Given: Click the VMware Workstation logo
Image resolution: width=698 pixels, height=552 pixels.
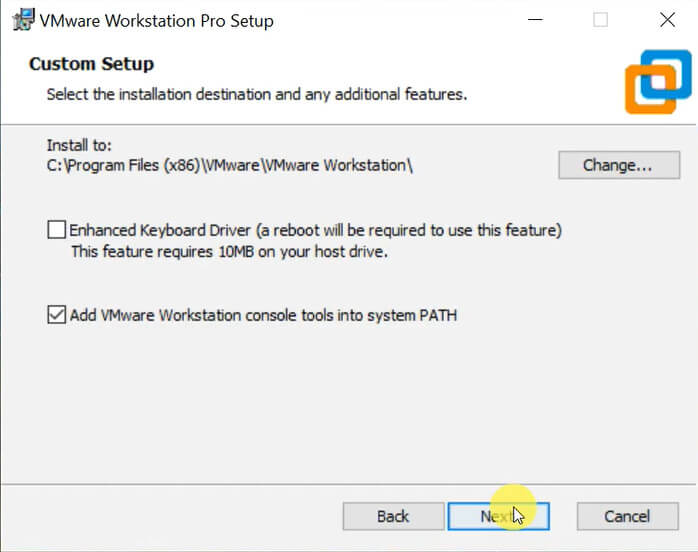Looking at the screenshot, I should pyautogui.click(x=658, y=81).
